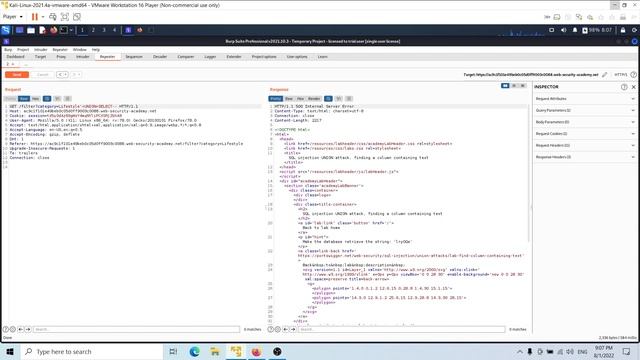Switch to the Comparer tab
Image resolution: width=640 pixels, height=360 pixels.
pos(185,57)
